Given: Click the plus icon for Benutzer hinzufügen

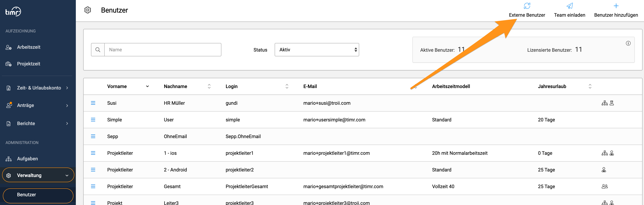Looking at the screenshot, I should pos(616,6).
